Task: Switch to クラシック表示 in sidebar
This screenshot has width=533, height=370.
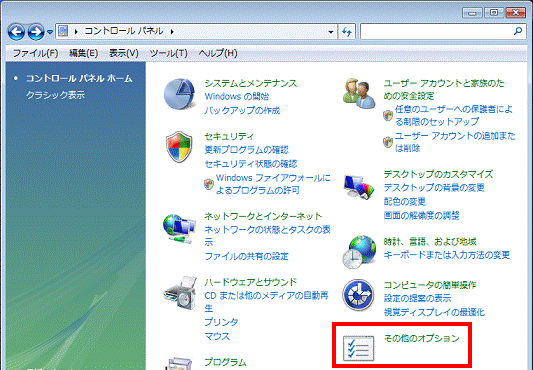Action: (x=55, y=95)
